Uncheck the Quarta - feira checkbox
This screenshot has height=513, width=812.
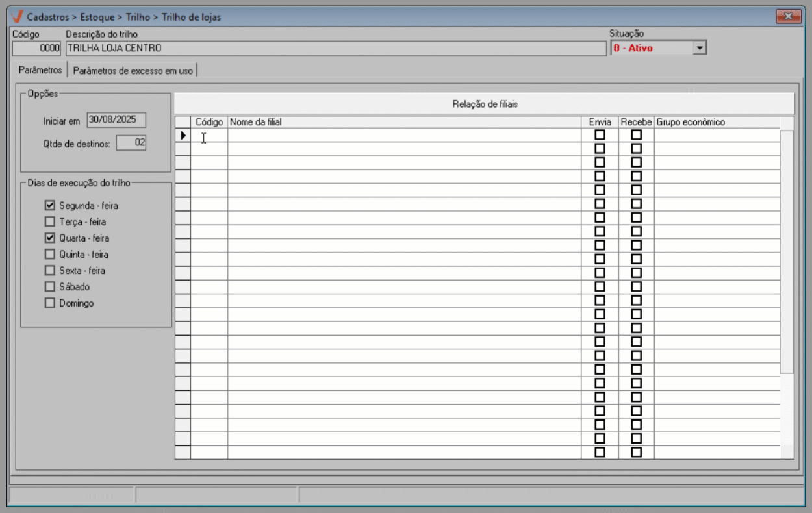[x=50, y=238]
